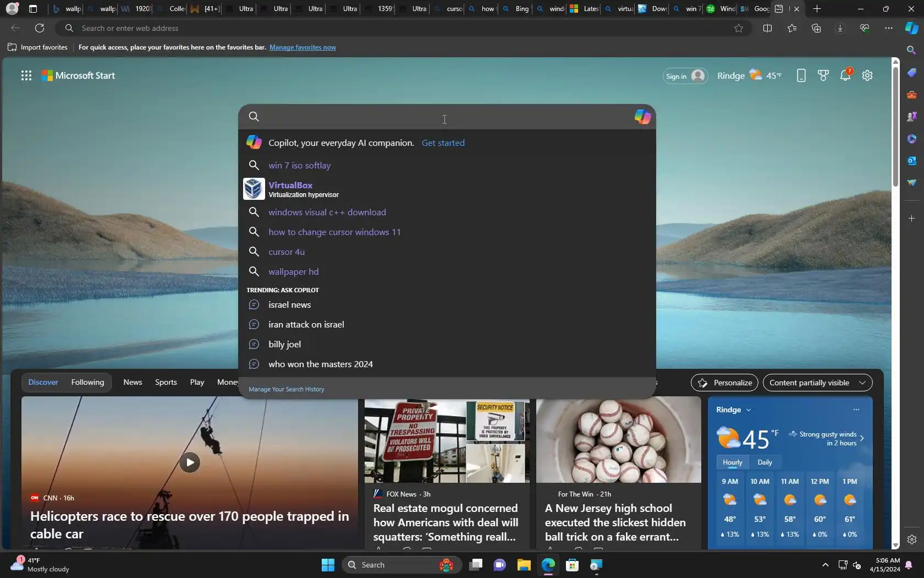Open the Collections icon in toolbar
Screen dimensions: 924x578
(x=816, y=28)
